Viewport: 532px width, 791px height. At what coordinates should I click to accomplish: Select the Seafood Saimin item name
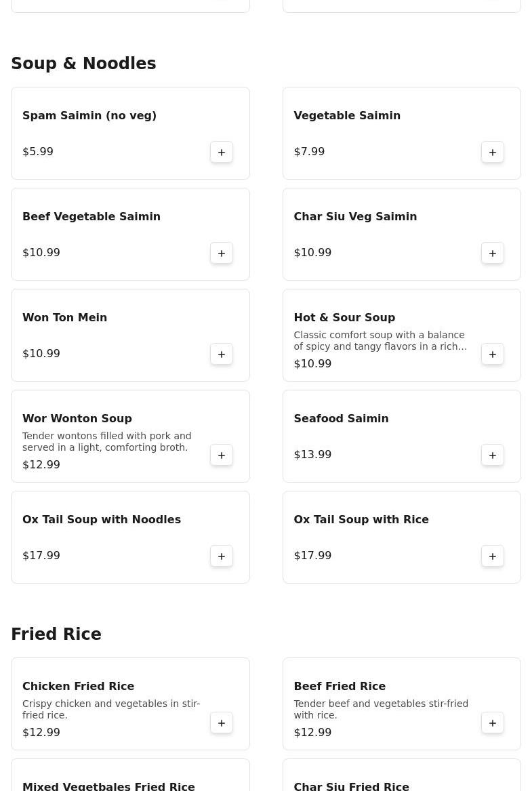[x=341, y=418]
